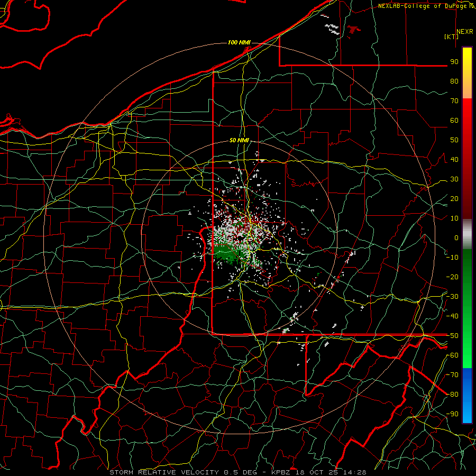Viewport: 476px width, 476px height.
Task: Click the -10 value on the velocity scale
Action: click(452, 258)
